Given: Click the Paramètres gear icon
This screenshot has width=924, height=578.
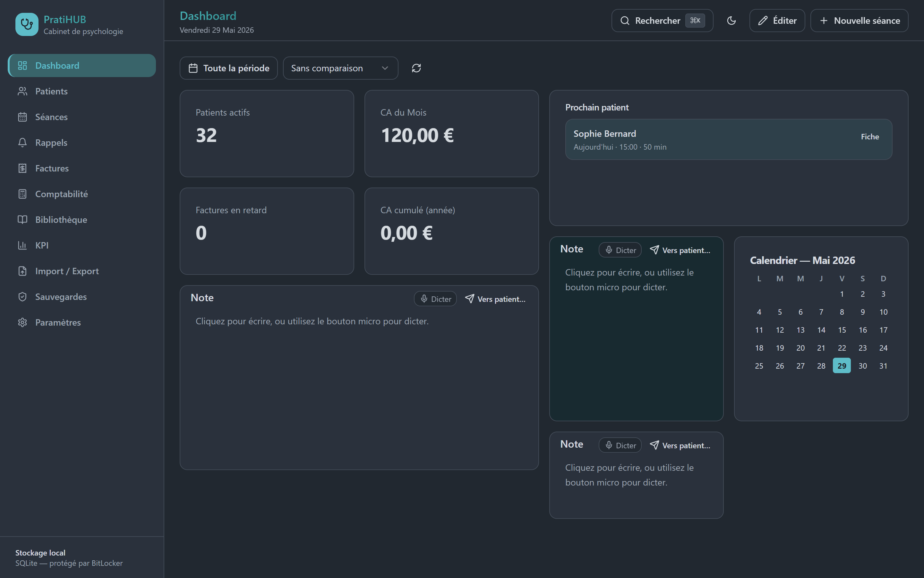Looking at the screenshot, I should click(x=22, y=322).
